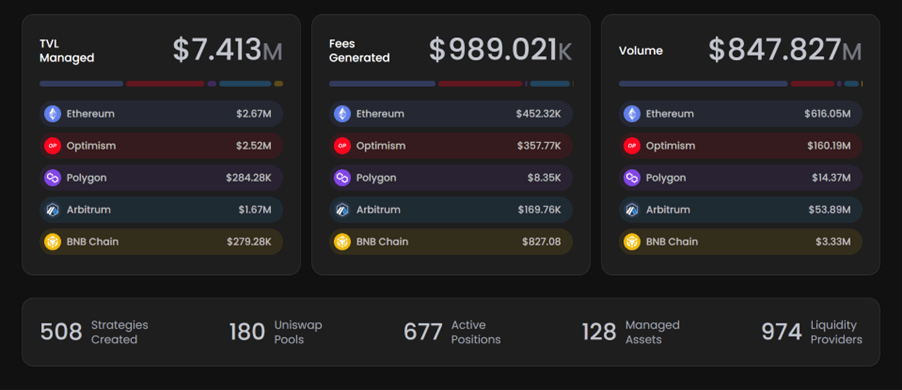The height and width of the screenshot is (390, 902).
Task: Select the $160.19M Optimism volume value
Action: coord(829,146)
